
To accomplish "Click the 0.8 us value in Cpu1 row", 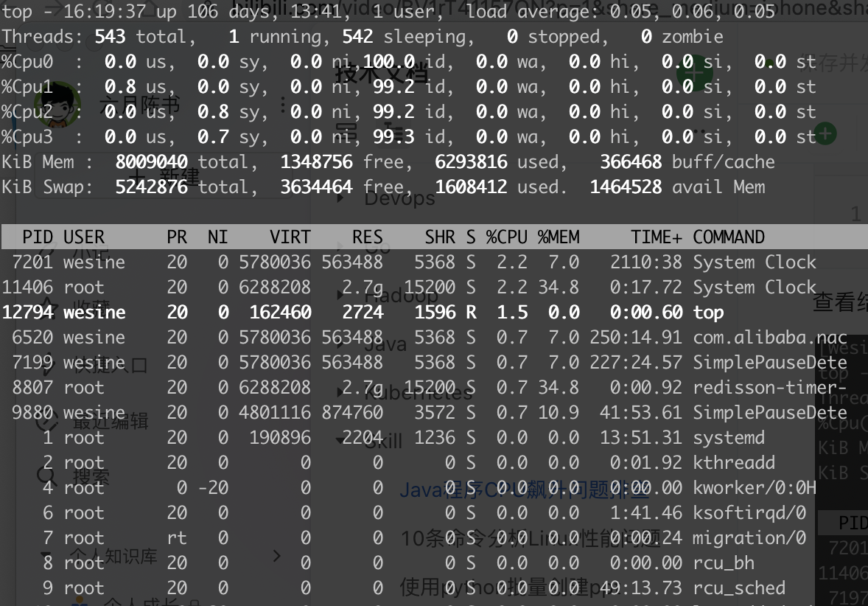I will point(120,87).
